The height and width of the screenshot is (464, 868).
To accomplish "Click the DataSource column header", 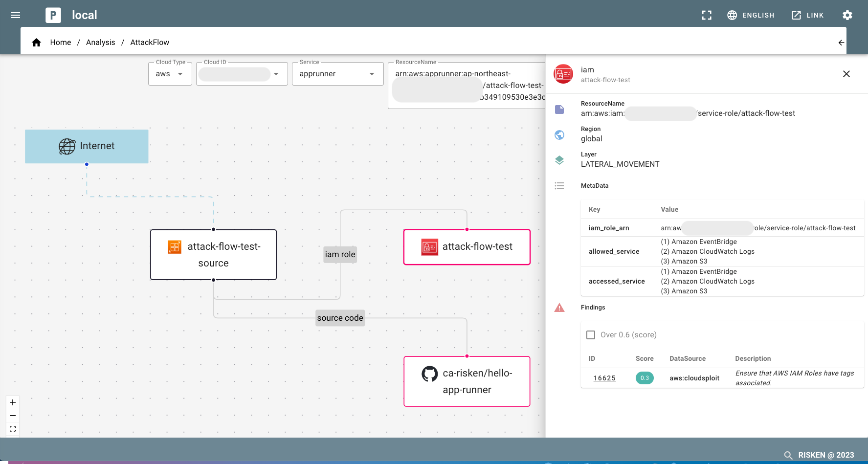I will [x=688, y=358].
